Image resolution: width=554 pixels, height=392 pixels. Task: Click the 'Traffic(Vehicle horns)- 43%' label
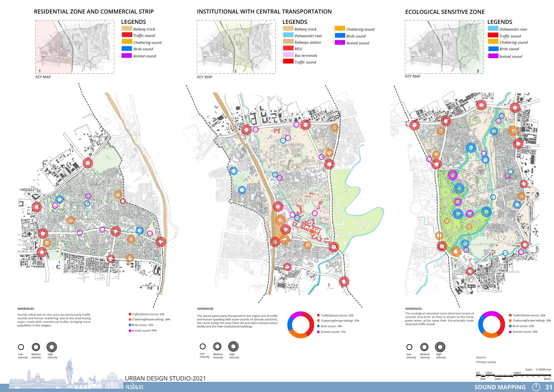click(x=148, y=314)
